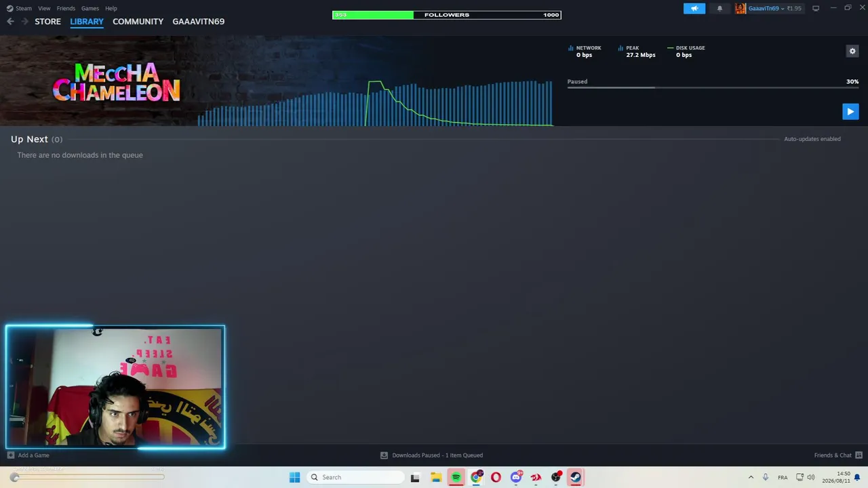Image resolution: width=868 pixels, height=488 pixels.
Task: Switch to the LIBRARY tab
Action: [87, 22]
